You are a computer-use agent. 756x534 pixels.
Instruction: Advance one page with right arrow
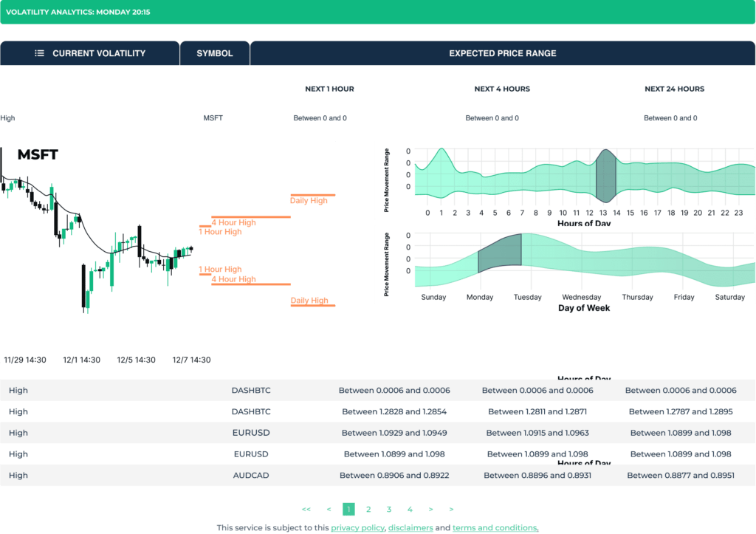(x=430, y=509)
